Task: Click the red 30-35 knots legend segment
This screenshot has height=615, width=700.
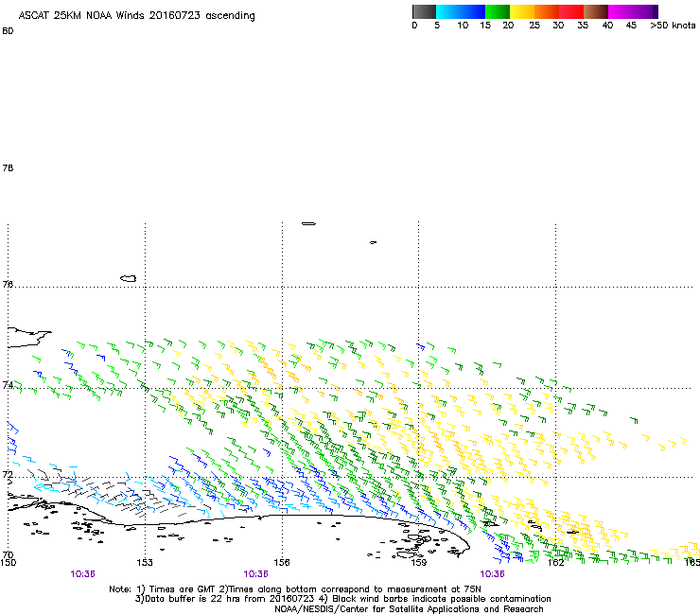Action: pos(571,11)
